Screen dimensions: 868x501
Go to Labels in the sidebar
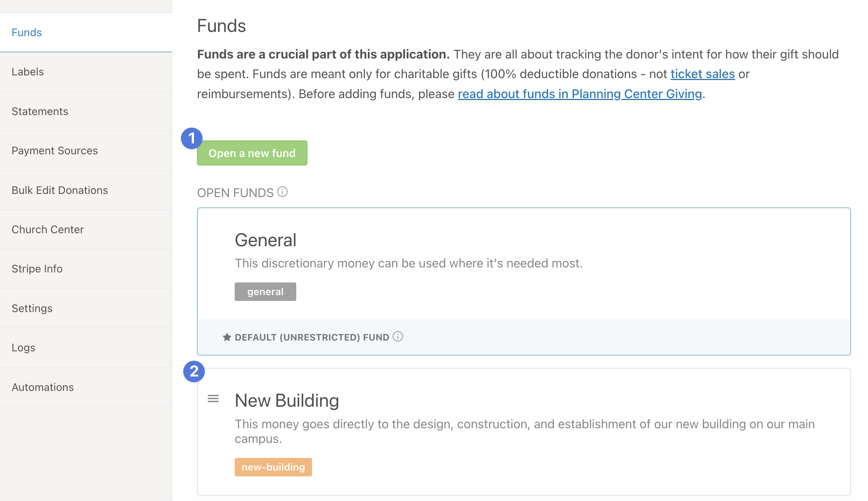(86, 72)
